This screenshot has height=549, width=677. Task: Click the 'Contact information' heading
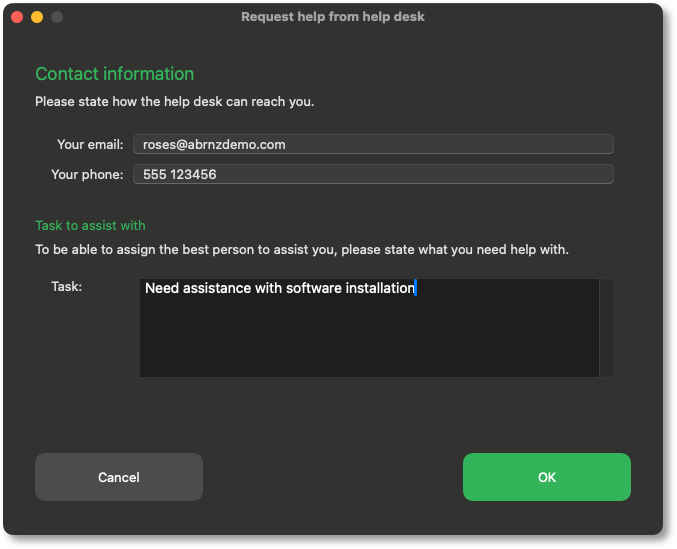click(x=114, y=74)
